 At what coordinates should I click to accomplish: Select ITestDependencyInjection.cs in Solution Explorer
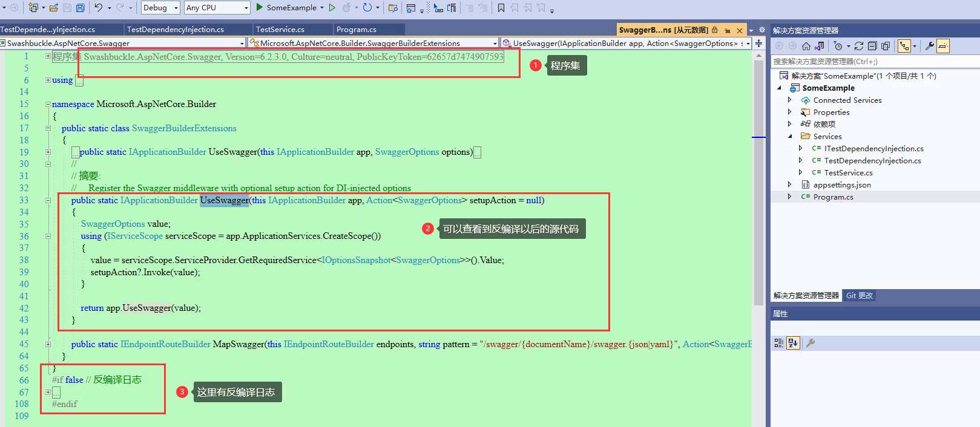(873, 149)
